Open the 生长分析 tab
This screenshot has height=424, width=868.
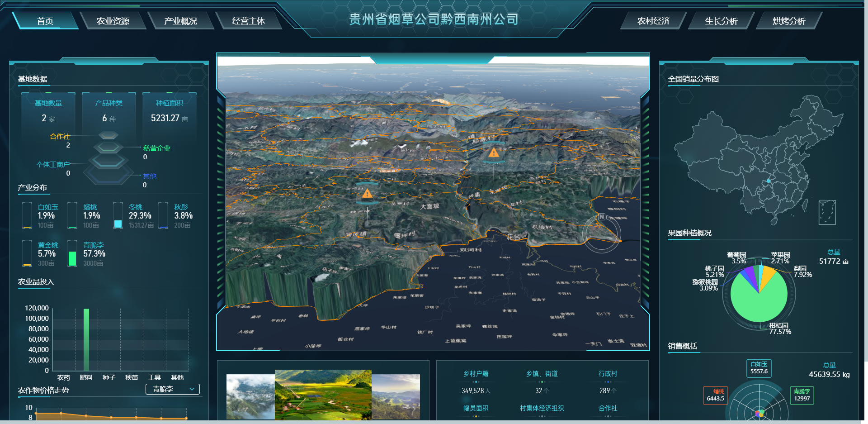click(x=722, y=21)
